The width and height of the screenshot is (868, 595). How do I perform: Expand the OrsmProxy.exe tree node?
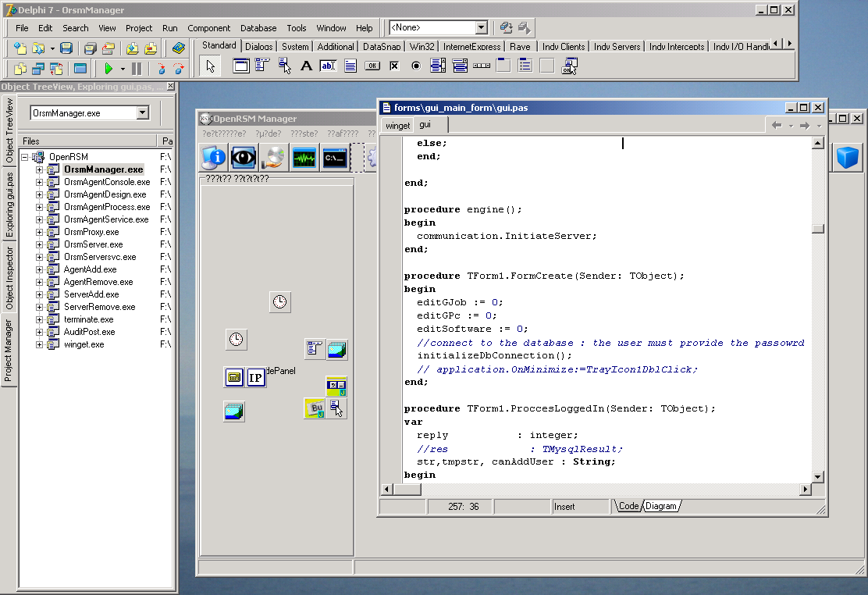(x=39, y=232)
